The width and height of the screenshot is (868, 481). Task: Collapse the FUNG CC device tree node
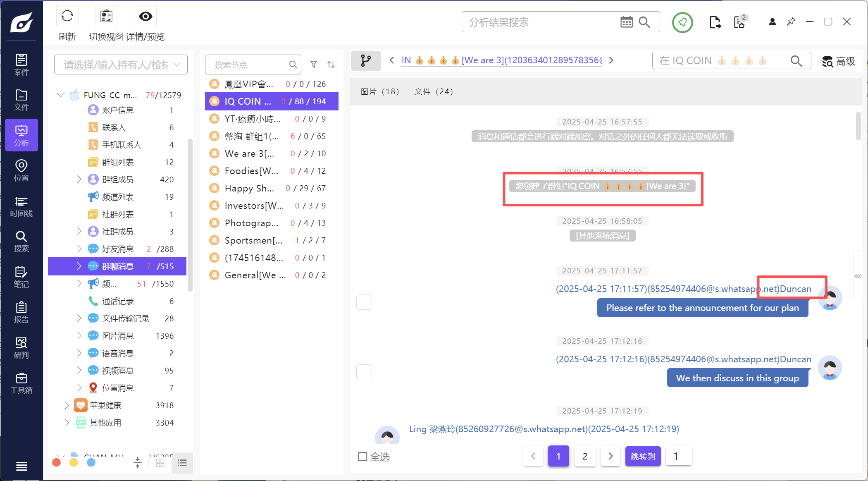tap(61, 95)
